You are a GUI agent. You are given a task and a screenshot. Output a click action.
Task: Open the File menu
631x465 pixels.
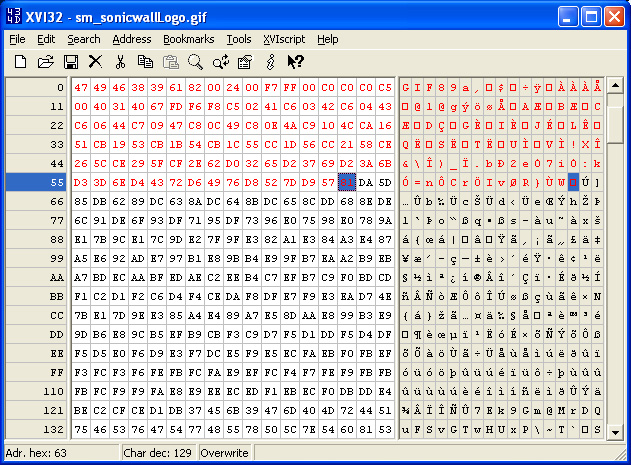18,39
